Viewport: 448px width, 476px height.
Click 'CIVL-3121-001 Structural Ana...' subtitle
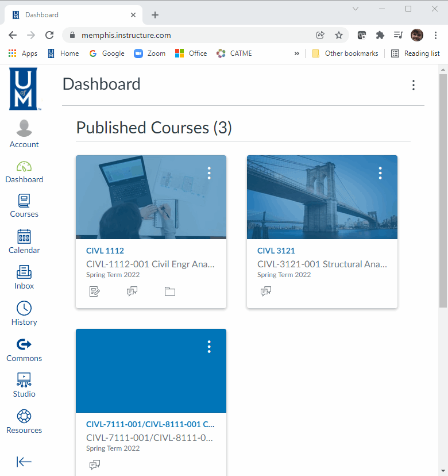pyautogui.click(x=322, y=264)
